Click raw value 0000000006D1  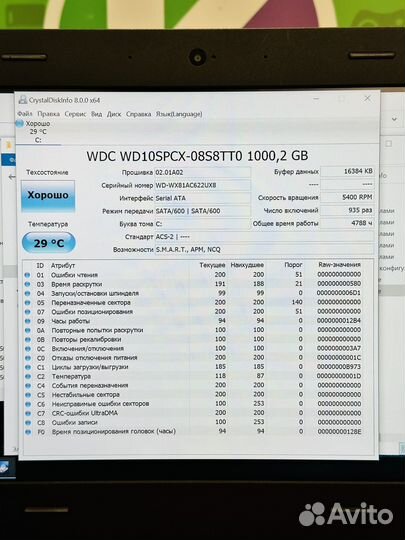pyautogui.click(x=339, y=293)
